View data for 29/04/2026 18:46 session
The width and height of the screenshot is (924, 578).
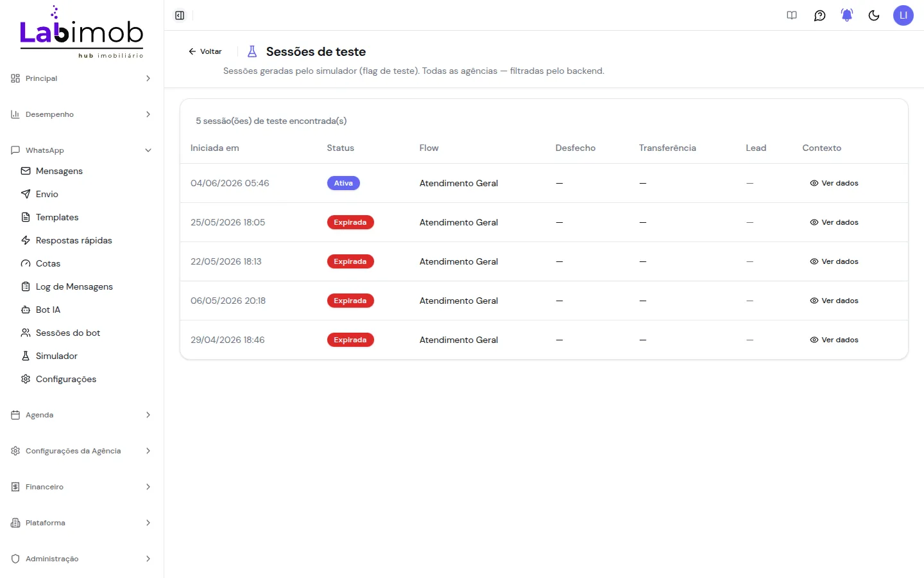(x=834, y=340)
